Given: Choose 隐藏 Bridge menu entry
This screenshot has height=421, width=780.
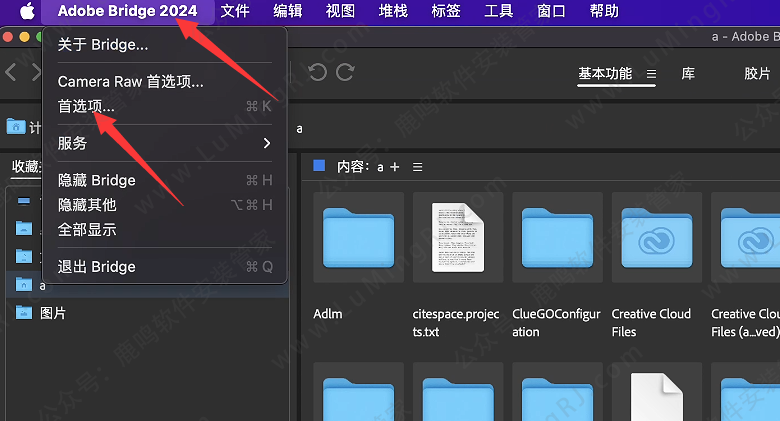Looking at the screenshot, I should (x=165, y=180).
